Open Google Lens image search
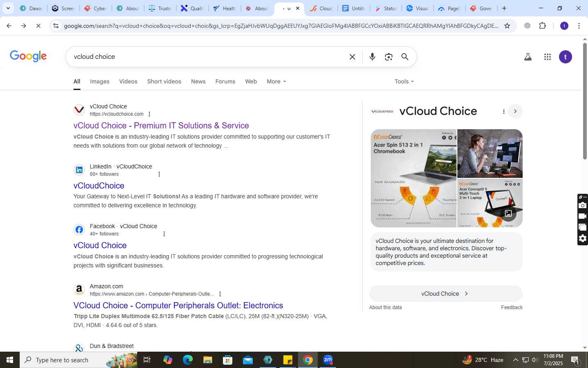The image size is (588, 368). [x=388, y=57]
